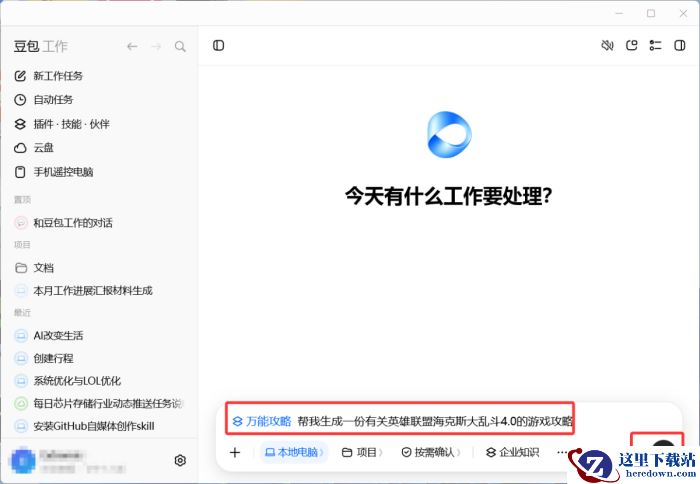Screen dimensions: 700x484
Task: Click the Doubao logo in center
Action: click(449, 134)
